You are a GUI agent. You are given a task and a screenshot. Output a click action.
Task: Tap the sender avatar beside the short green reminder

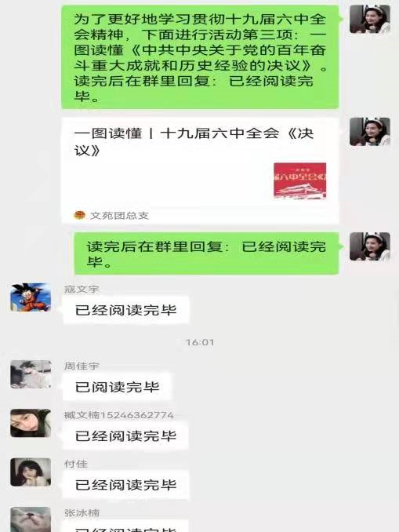pyautogui.click(x=370, y=246)
